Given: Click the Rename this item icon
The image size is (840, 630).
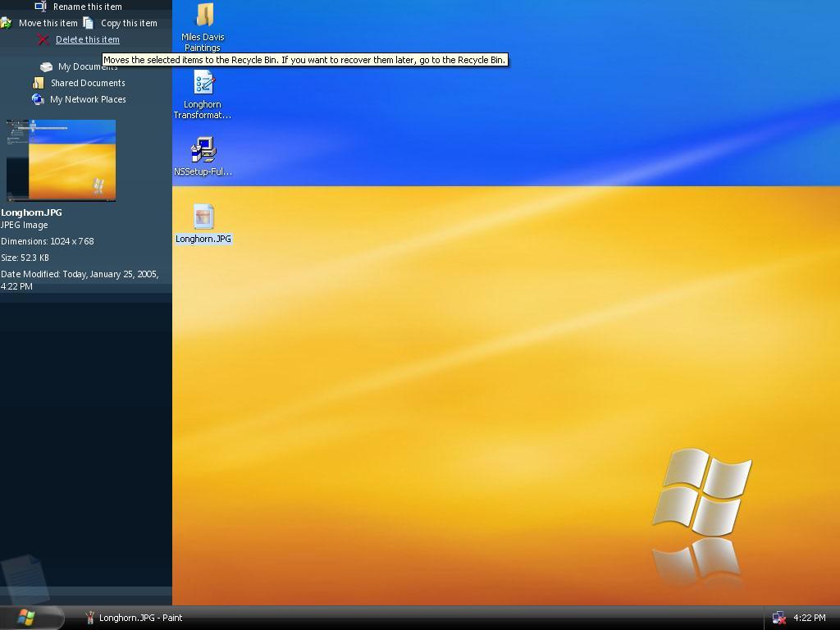Looking at the screenshot, I should click(41, 7).
